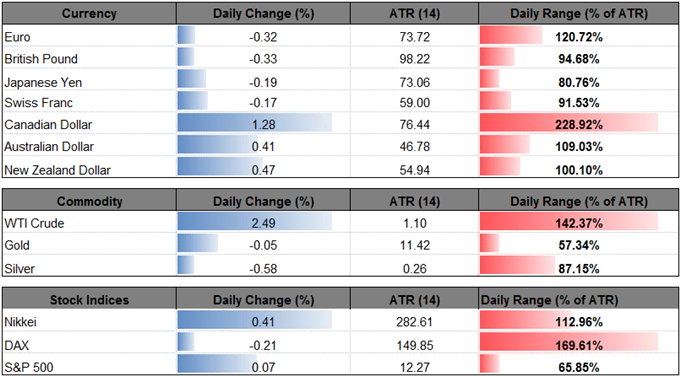Click the S&P 500 row label
Screen dimensions: 680x376
[x=28, y=368]
